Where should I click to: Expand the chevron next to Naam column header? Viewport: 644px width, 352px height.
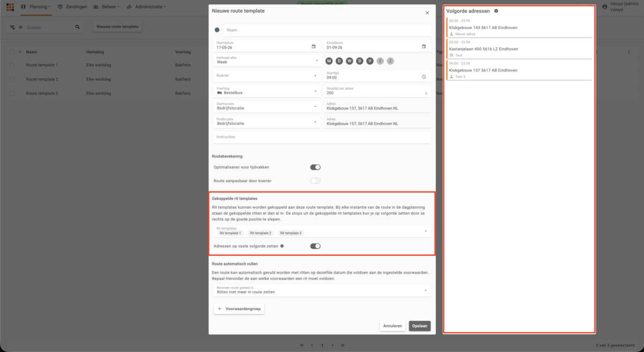click(20, 52)
